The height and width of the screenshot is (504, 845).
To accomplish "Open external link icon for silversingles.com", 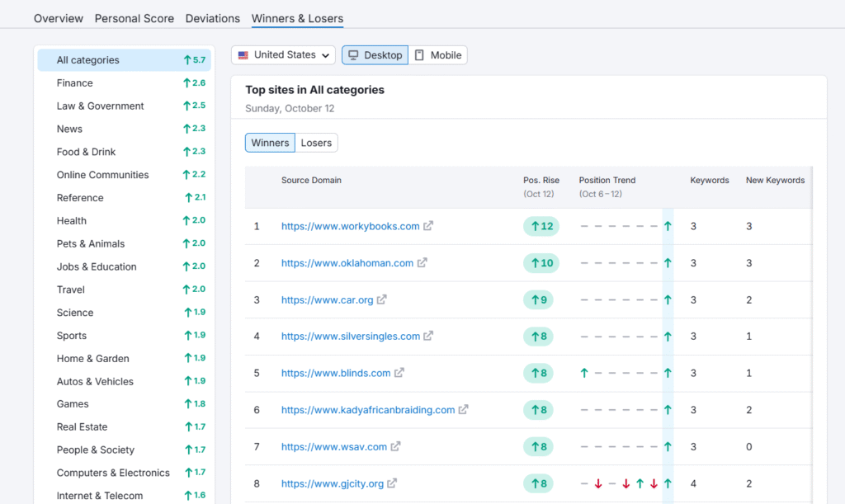I will pyautogui.click(x=428, y=337).
